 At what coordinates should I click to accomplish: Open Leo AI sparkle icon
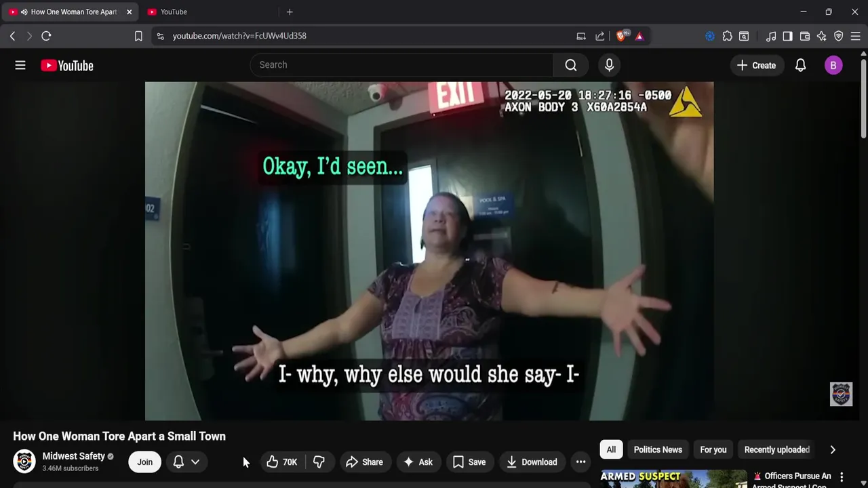tap(822, 36)
